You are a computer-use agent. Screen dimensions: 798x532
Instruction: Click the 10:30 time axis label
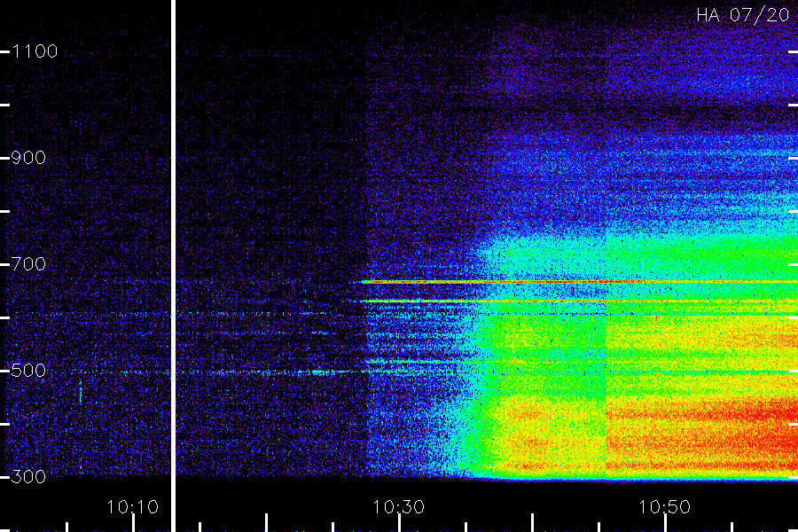pyautogui.click(x=398, y=507)
